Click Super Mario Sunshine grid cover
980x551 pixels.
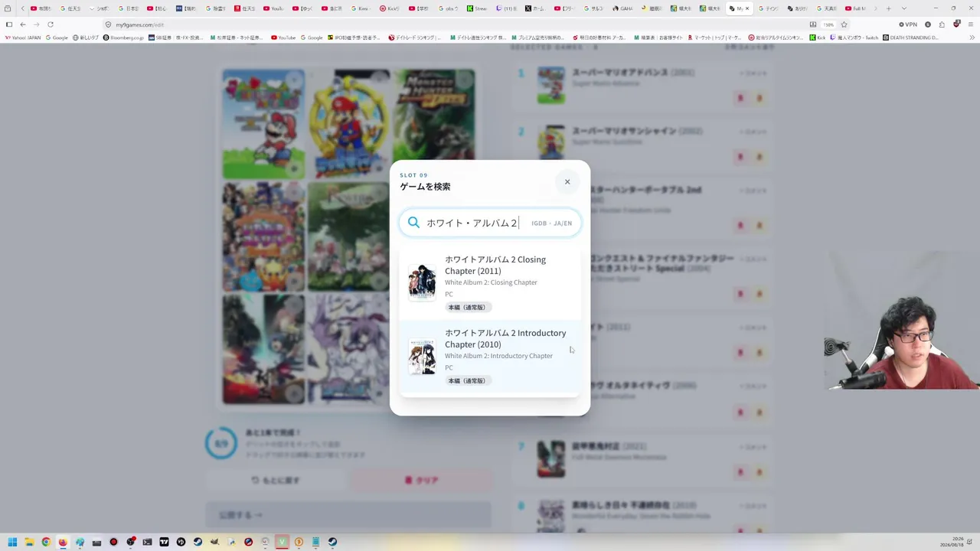[x=348, y=123]
